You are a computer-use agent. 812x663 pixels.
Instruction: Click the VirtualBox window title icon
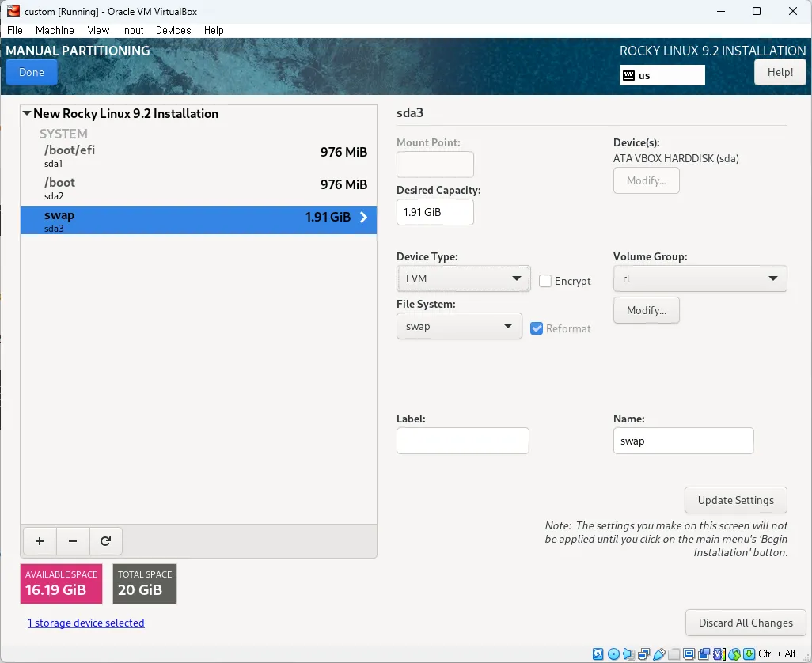[x=13, y=11]
